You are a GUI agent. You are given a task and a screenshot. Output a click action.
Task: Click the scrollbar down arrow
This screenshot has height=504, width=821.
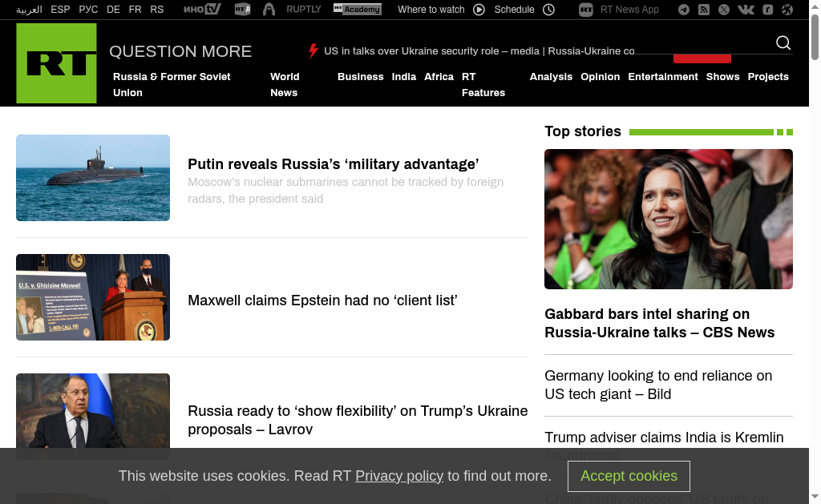[x=815, y=497]
